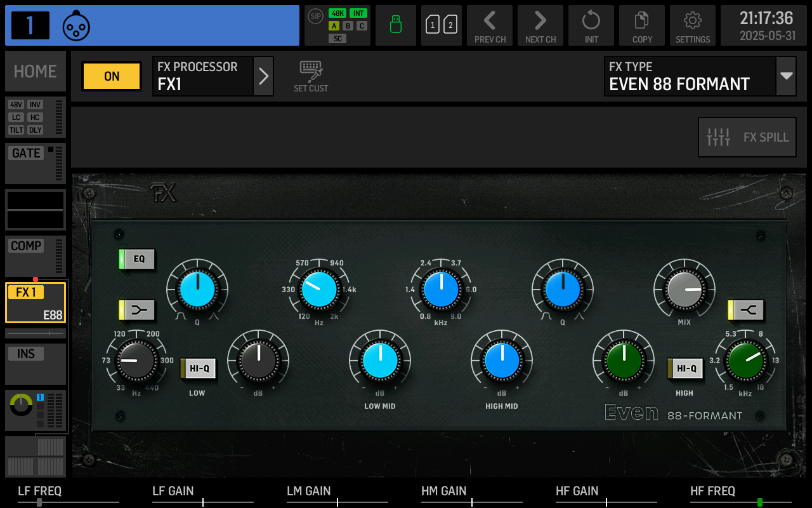Screen dimensions: 812x508
Task: Go to next channel
Action: click(540, 25)
